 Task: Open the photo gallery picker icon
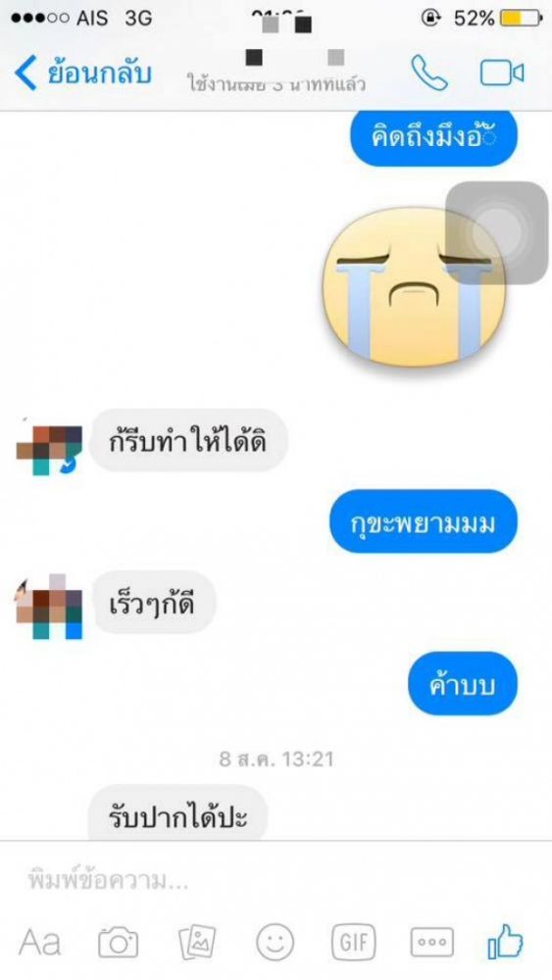pyautogui.click(x=197, y=942)
